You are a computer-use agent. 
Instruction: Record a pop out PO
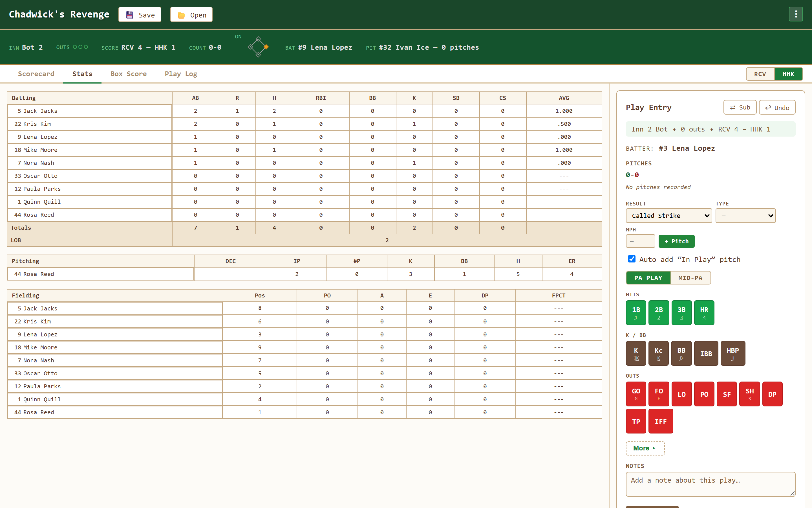point(704,394)
